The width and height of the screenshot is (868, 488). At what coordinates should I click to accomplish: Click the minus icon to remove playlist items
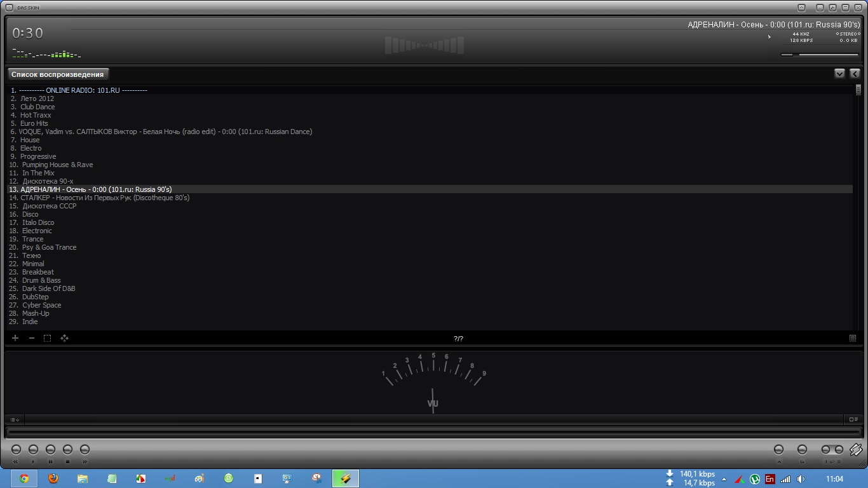[32, 338]
